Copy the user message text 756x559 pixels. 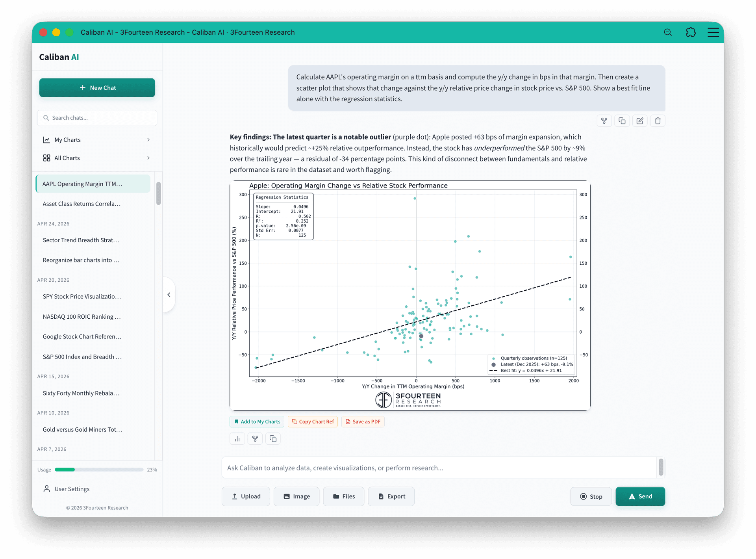click(x=622, y=121)
